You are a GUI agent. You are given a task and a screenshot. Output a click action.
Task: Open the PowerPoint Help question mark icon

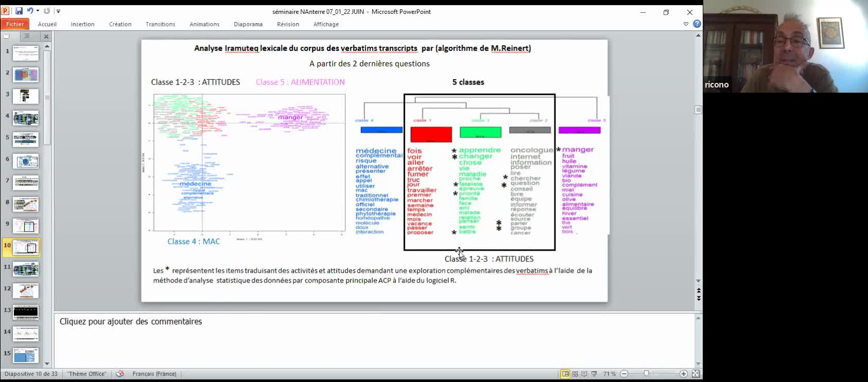tap(697, 24)
